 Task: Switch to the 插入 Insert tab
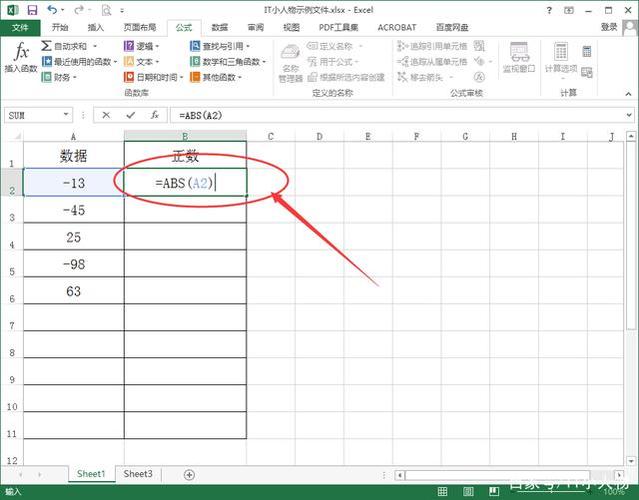tap(96, 27)
